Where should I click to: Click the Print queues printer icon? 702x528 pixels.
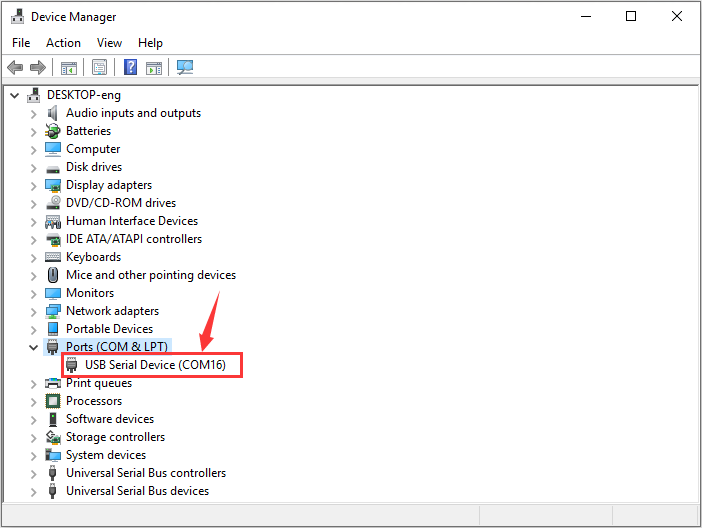coord(53,383)
